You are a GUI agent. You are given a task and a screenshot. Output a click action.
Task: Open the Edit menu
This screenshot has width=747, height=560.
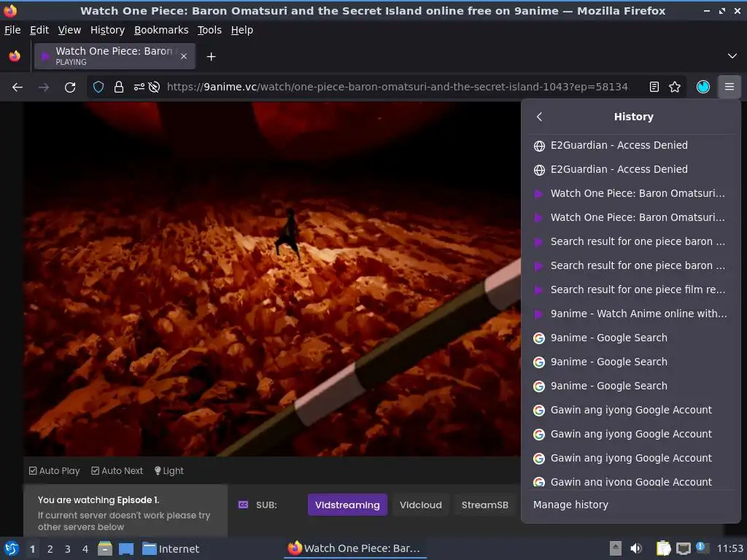[x=39, y=30]
